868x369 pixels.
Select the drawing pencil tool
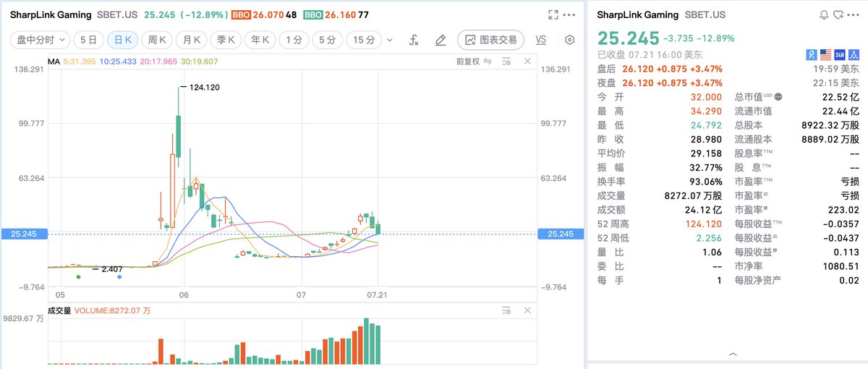440,41
